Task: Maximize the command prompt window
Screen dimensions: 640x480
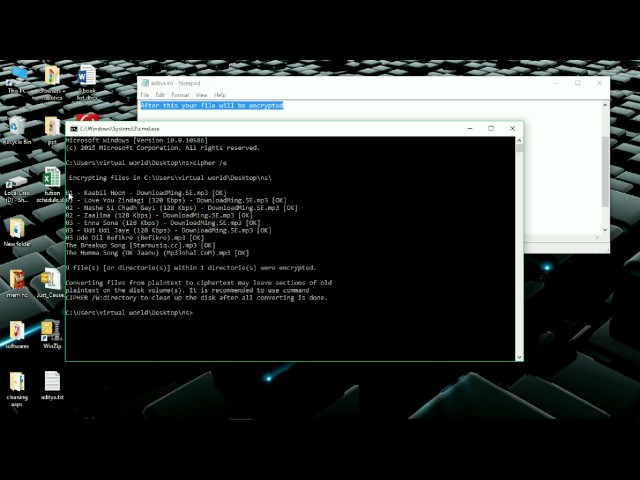Action: pyautogui.click(x=491, y=129)
